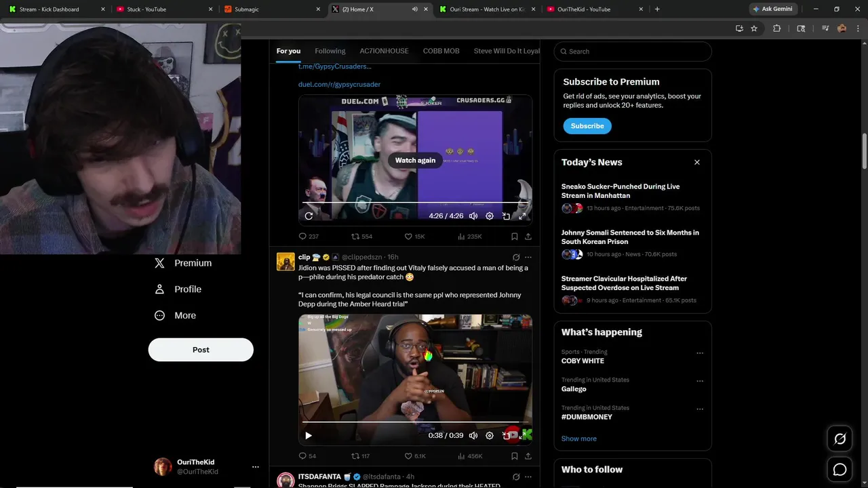Switch to OuriTheKid - YouTube browser tab

click(593, 9)
